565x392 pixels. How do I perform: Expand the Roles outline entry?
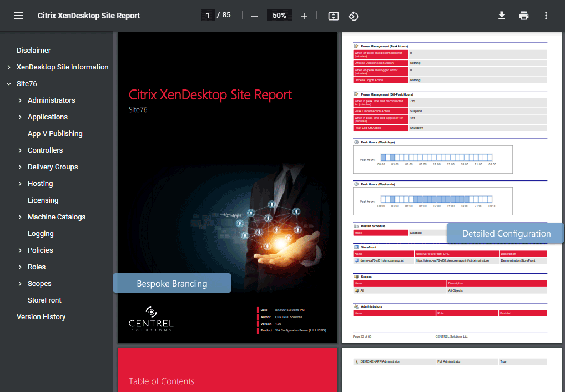tap(20, 267)
